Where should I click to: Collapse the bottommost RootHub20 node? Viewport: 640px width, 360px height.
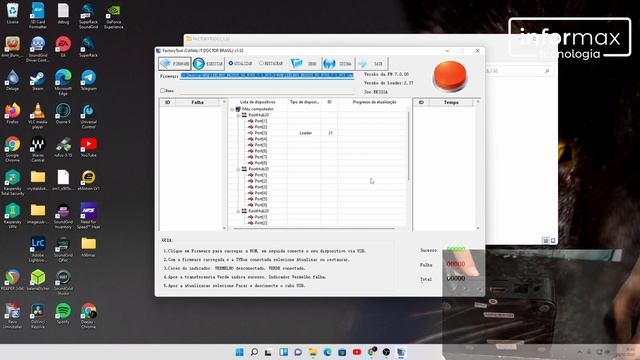click(x=238, y=211)
